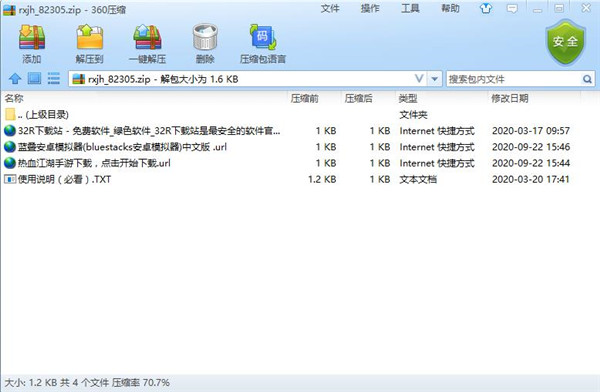Viewport: 600px width, 392px height.
Task: Click the globe icon of 热血江湖手游下载 file
Action: tap(10, 163)
